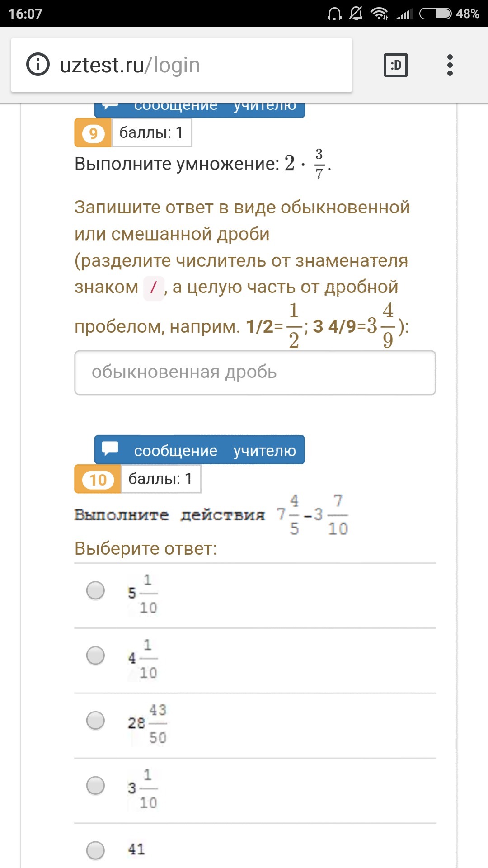Screen dimensions: 488x868
Task: Open the browser tabs switcher icon
Action: (395, 65)
